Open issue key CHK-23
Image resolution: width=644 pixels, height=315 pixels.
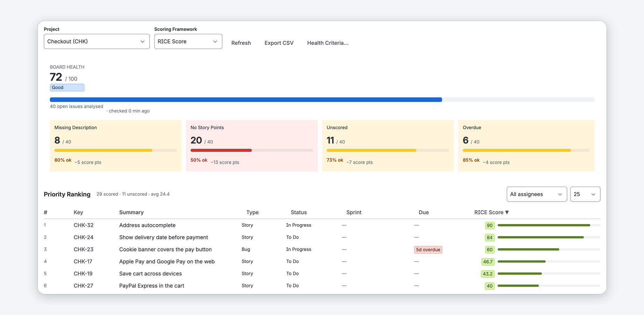(x=84, y=250)
